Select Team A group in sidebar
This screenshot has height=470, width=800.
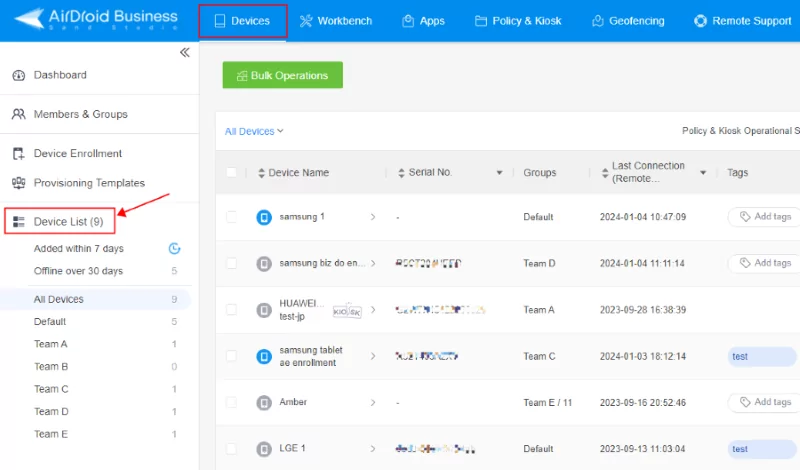pos(51,344)
